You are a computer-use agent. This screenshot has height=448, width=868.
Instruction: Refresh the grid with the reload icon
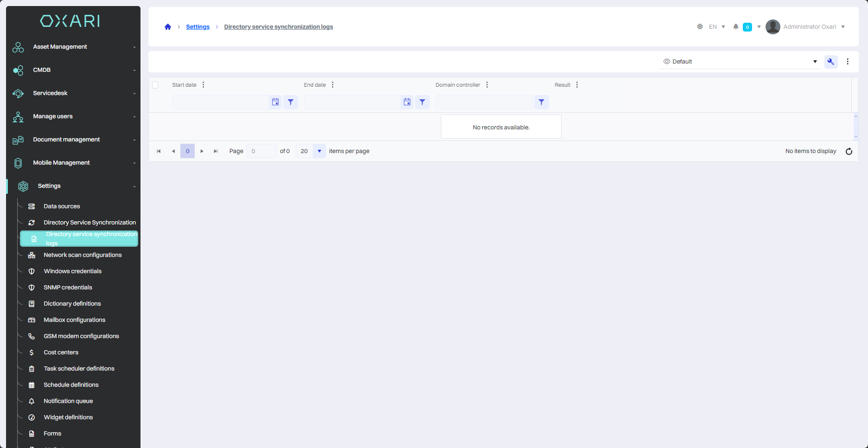pos(849,151)
